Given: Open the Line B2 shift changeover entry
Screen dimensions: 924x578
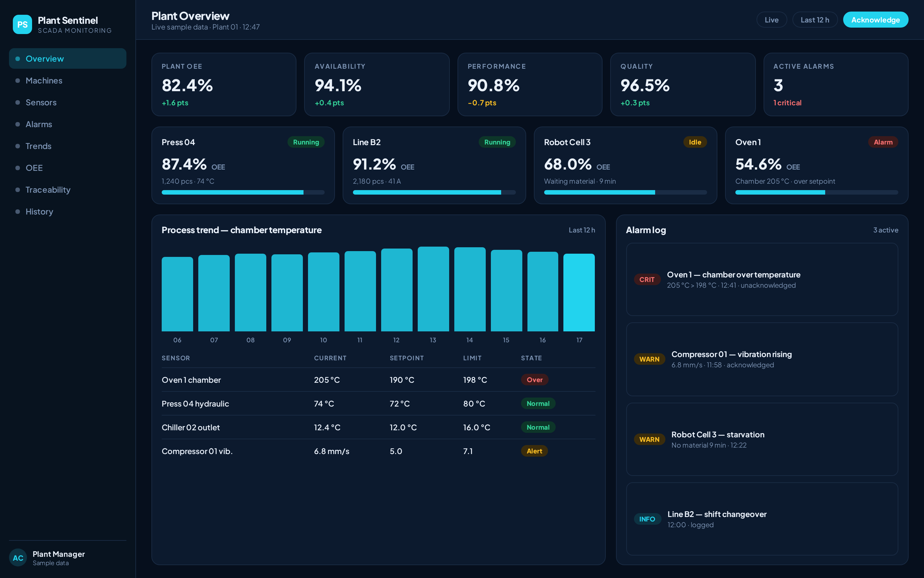Looking at the screenshot, I should [762, 519].
